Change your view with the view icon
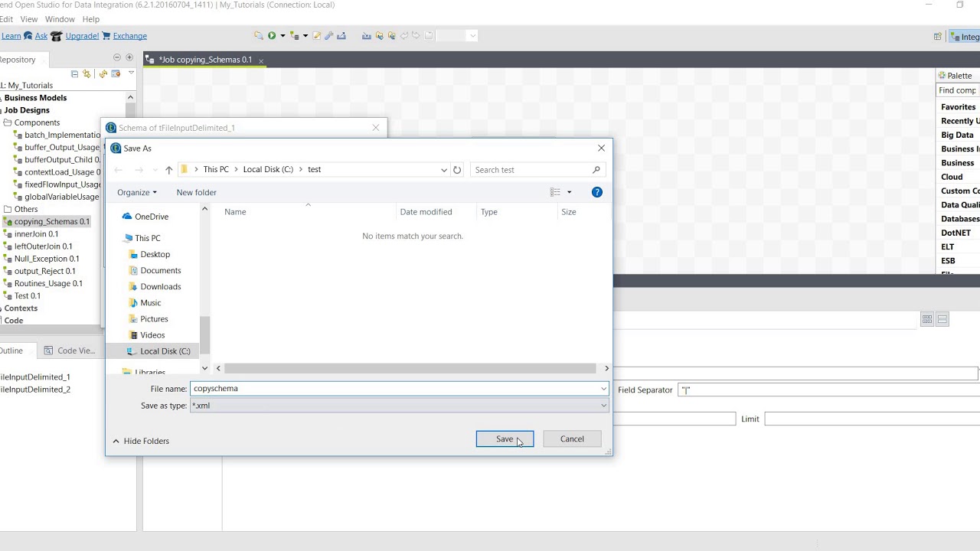The height and width of the screenshot is (551, 980). pyautogui.click(x=555, y=192)
